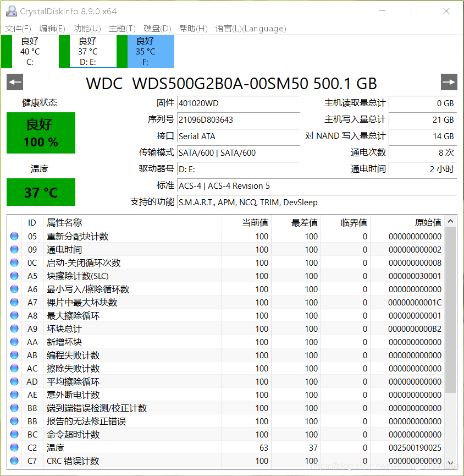This screenshot has width=464, height=476.
Task: Click the 标准 field ACS-4 Revision 5
Action: (x=317, y=186)
